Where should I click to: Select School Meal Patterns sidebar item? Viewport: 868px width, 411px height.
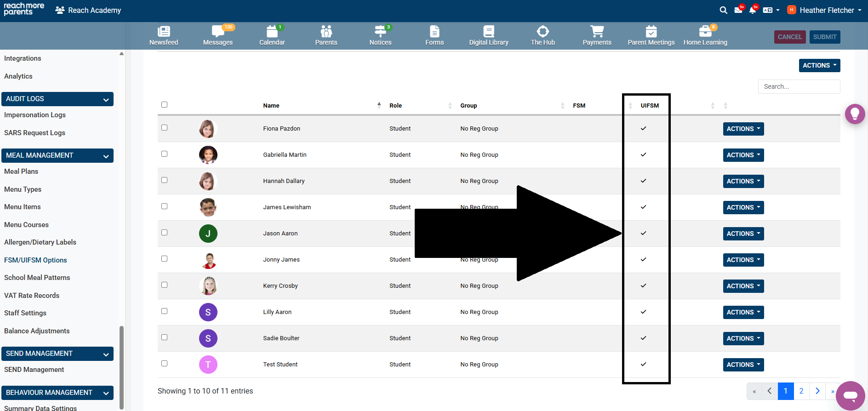pos(37,278)
